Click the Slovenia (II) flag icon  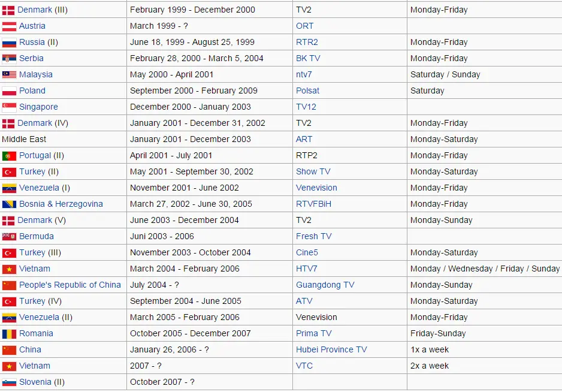(9, 382)
